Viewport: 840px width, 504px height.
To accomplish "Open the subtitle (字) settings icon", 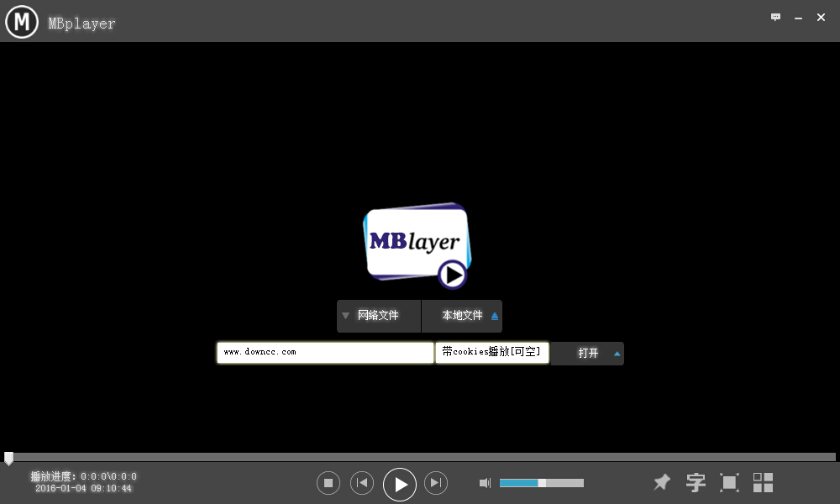I will click(x=696, y=482).
